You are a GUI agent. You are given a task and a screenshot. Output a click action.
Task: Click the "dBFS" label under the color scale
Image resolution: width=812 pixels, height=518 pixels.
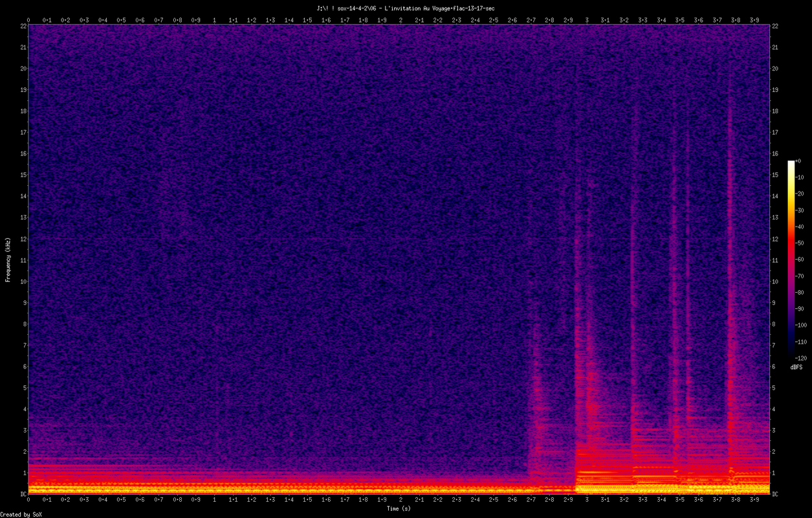coord(796,367)
